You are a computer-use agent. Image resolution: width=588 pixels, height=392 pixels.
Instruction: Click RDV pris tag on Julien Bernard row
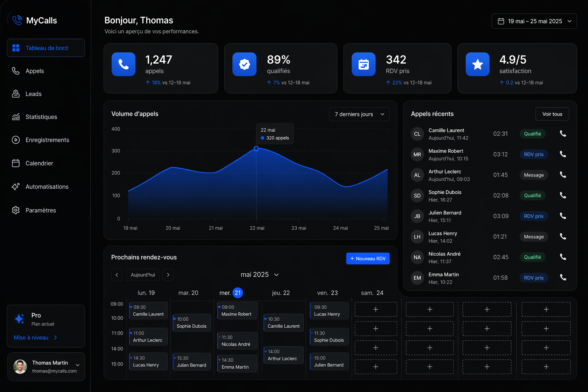point(534,216)
